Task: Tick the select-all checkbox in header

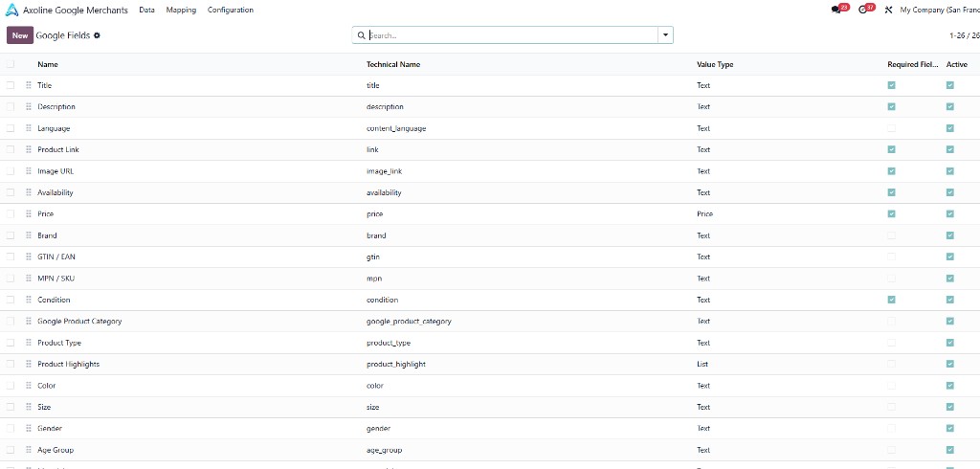Action: point(10,64)
